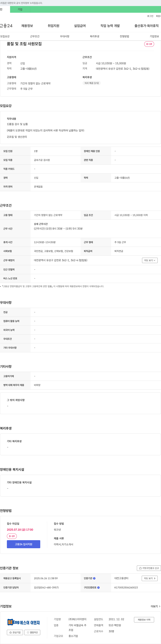The width and height of the screenshot is (161, 644).
Task: Click the SE Eng 에스이 이엔지 company logo
Action: coord(23,622)
